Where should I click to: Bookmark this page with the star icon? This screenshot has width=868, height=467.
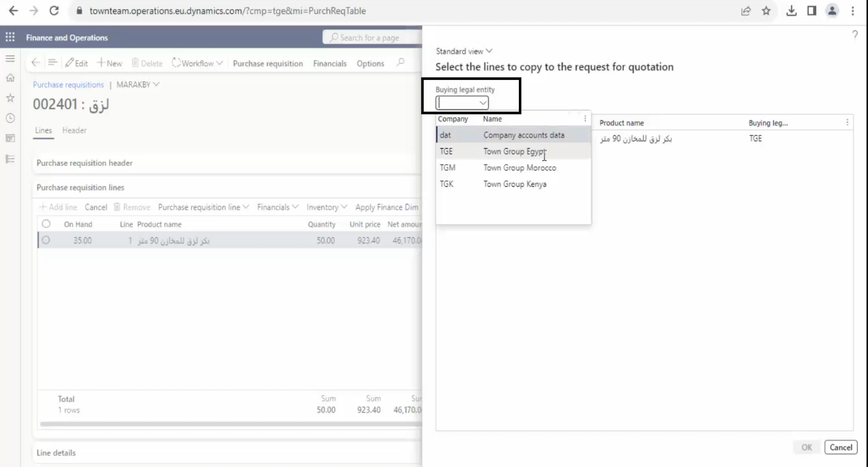click(767, 10)
